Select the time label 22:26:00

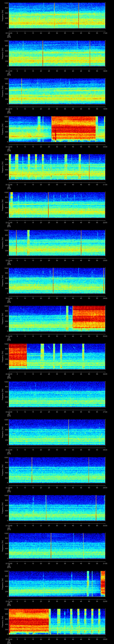(x=9, y=412)
